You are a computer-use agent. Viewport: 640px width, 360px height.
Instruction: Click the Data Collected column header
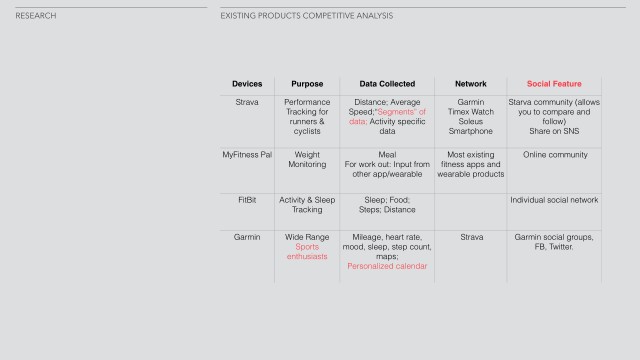387,84
